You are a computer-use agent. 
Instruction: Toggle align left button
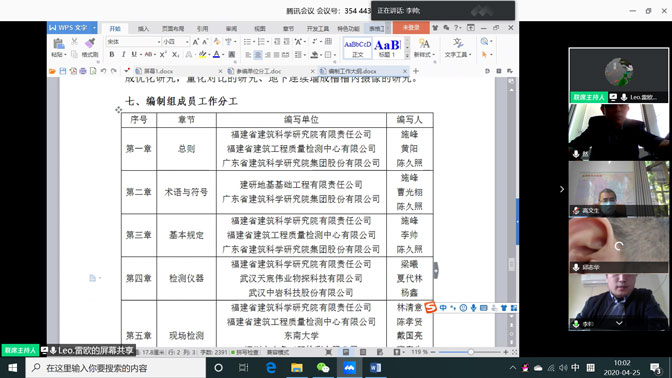(248, 55)
